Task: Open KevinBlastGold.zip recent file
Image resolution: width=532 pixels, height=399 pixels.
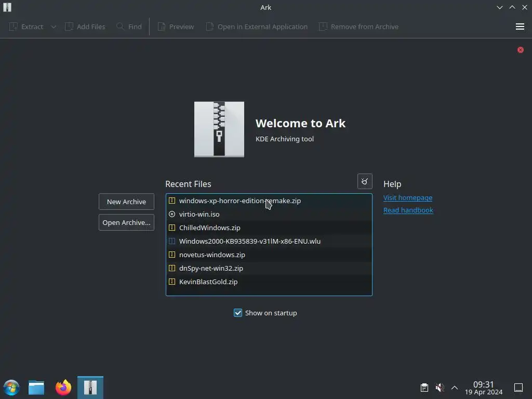Action: (x=269, y=282)
